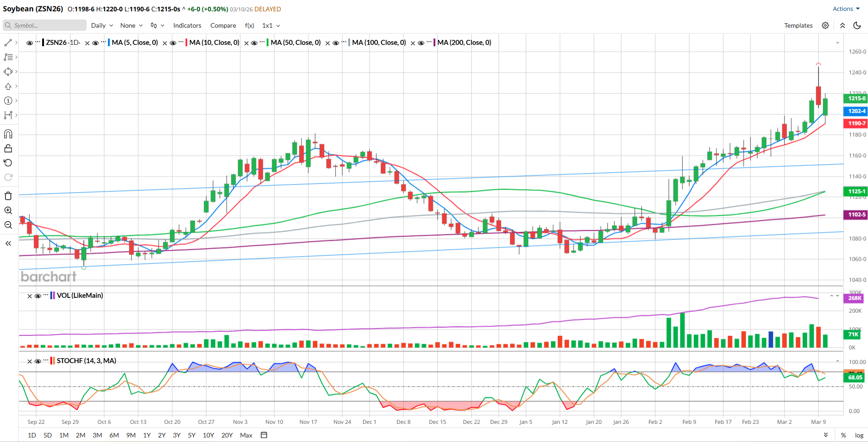Open the 1x1 layout dropdown

pyautogui.click(x=271, y=25)
